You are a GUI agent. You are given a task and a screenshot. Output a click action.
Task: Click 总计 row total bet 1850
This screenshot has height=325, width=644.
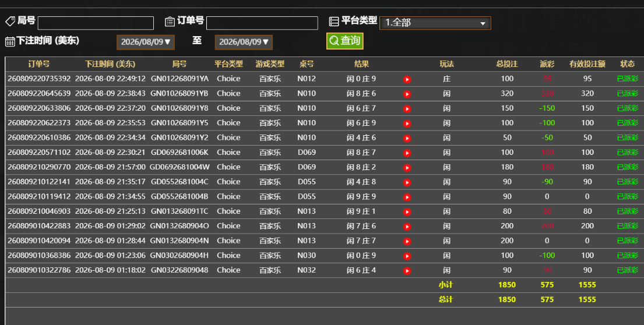[507, 299]
